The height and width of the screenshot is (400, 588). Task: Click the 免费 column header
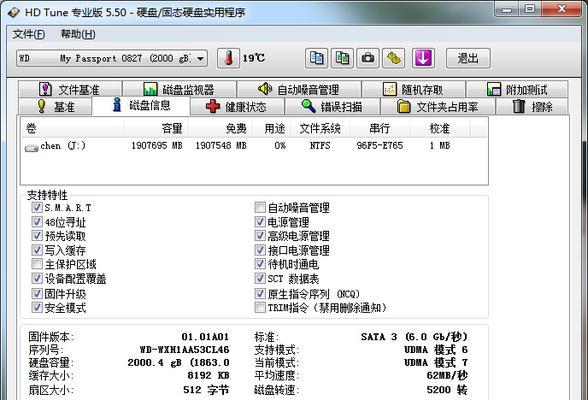(x=220, y=129)
